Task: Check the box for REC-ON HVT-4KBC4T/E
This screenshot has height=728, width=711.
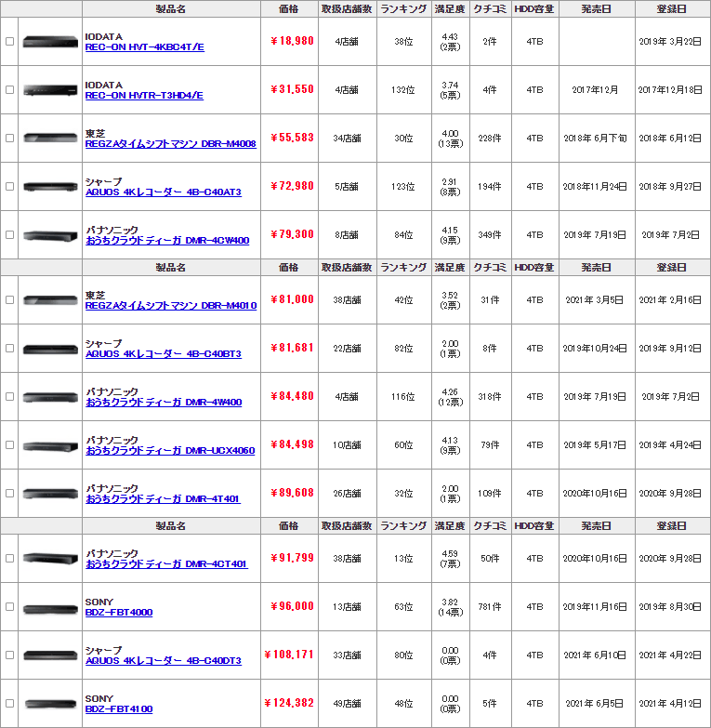Action: tap(9, 41)
